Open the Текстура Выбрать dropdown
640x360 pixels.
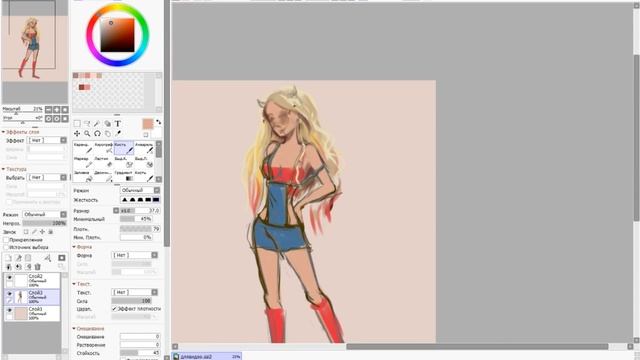(x=47, y=178)
